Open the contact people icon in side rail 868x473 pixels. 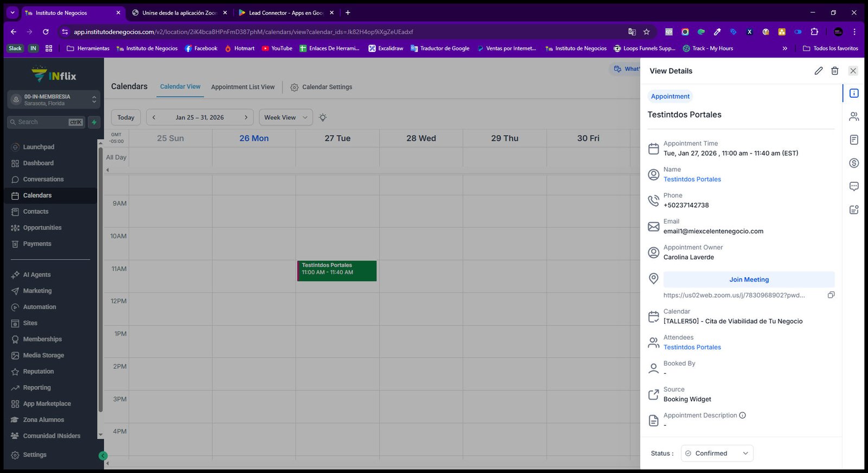(854, 117)
